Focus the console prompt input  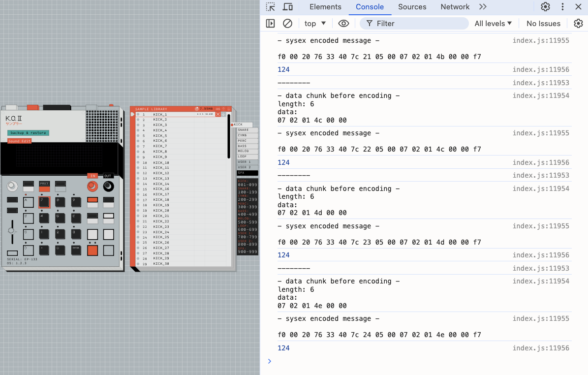pyautogui.click(x=424, y=361)
